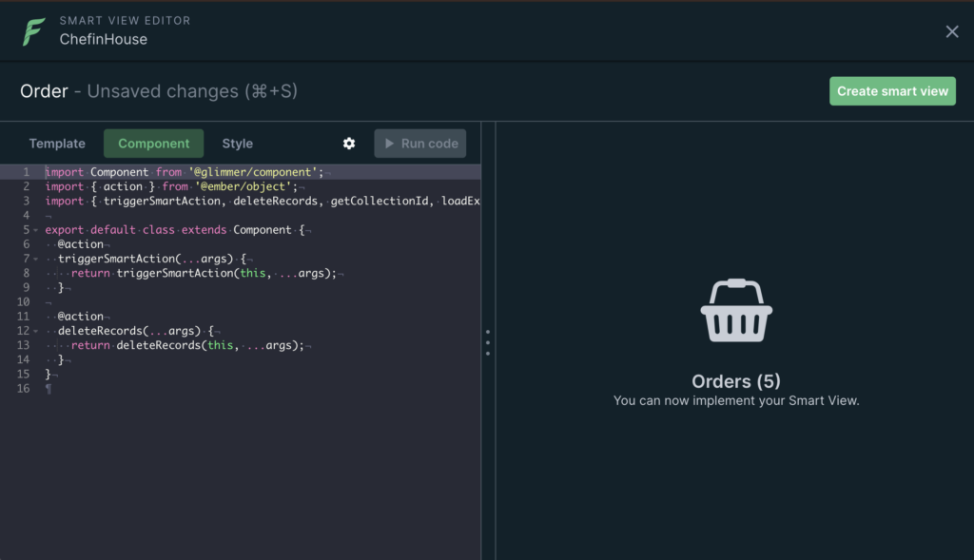The width and height of the screenshot is (974, 560).
Task: Click line number 3 in the gutter
Action: [x=27, y=201]
